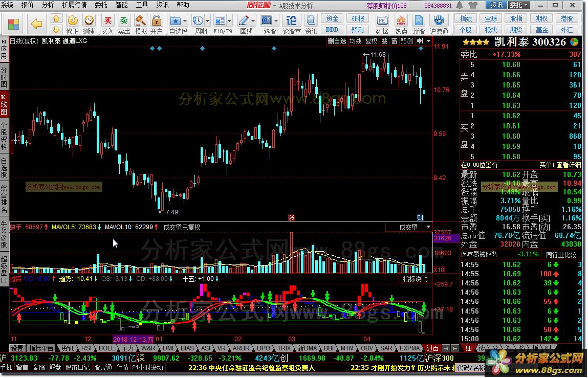
Task: Switch to the RSI indicator tab
Action: click(86, 348)
